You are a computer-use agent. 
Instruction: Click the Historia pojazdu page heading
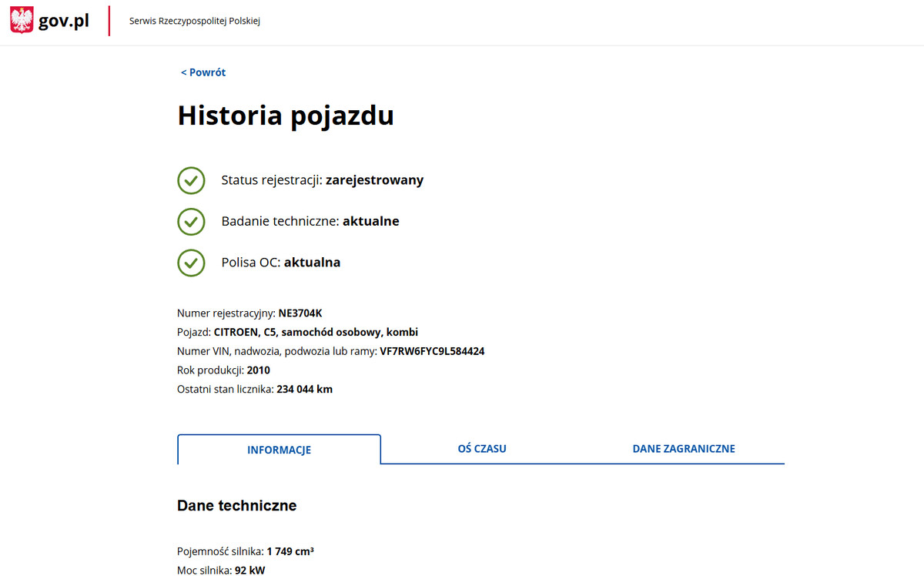(x=286, y=116)
